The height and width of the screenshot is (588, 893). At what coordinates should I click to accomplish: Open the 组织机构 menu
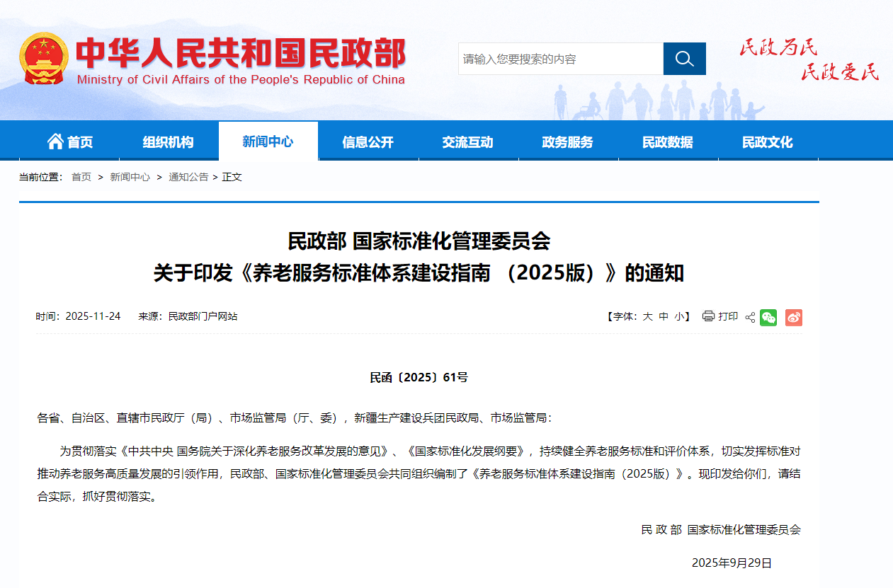coord(168,142)
